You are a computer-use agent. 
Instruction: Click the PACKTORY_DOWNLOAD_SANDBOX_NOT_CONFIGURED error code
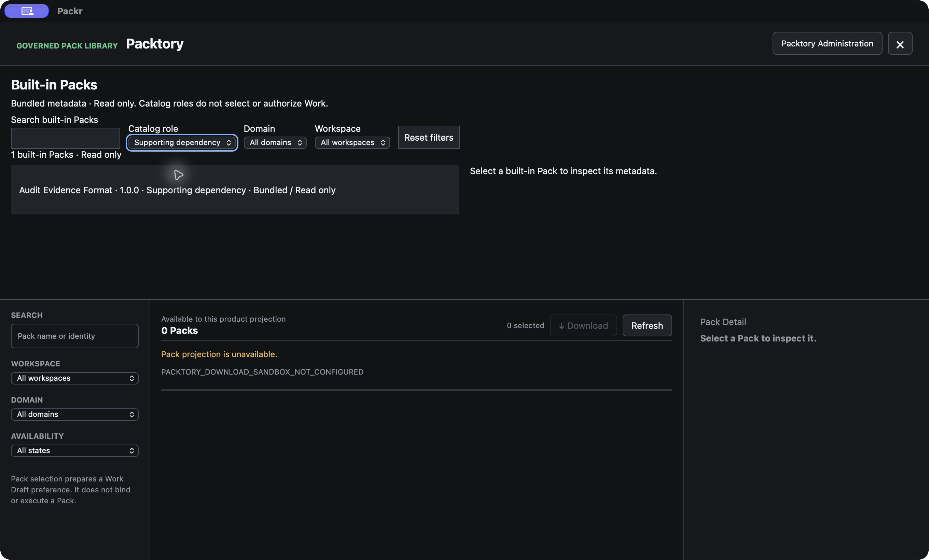point(262,372)
